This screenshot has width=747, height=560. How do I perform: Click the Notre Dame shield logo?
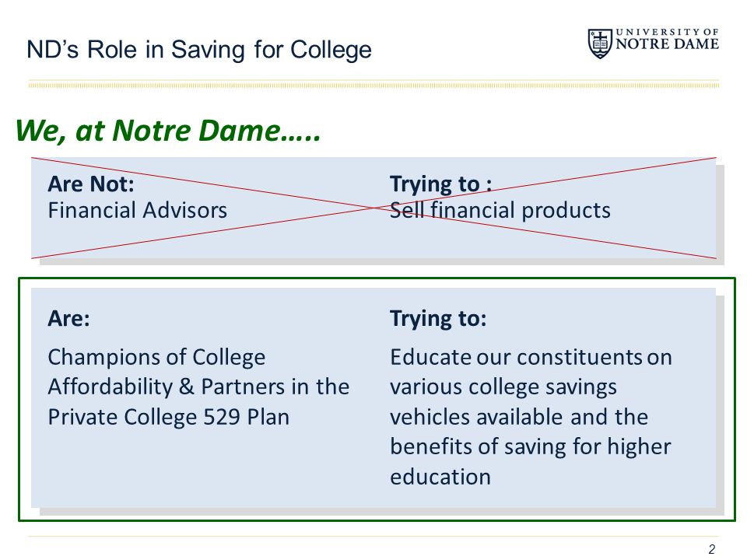click(600, 44)
